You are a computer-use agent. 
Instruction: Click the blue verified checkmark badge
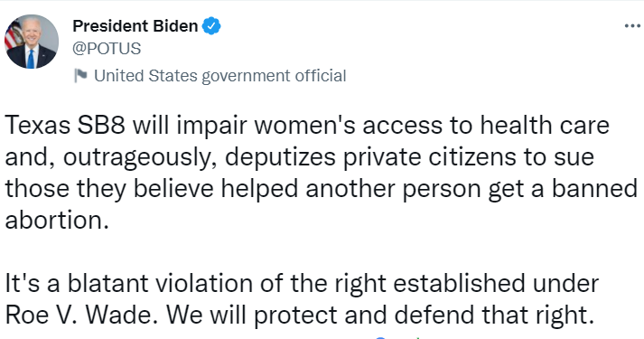click(211, 26)
